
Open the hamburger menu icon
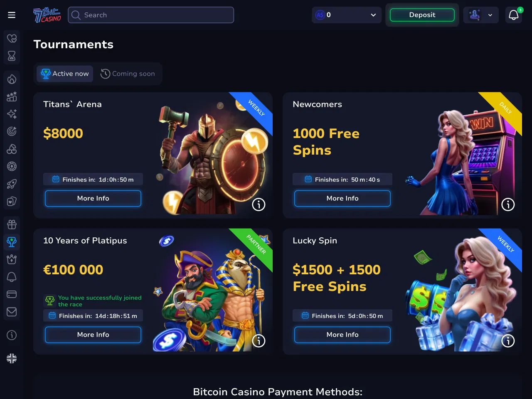point(12,15)
